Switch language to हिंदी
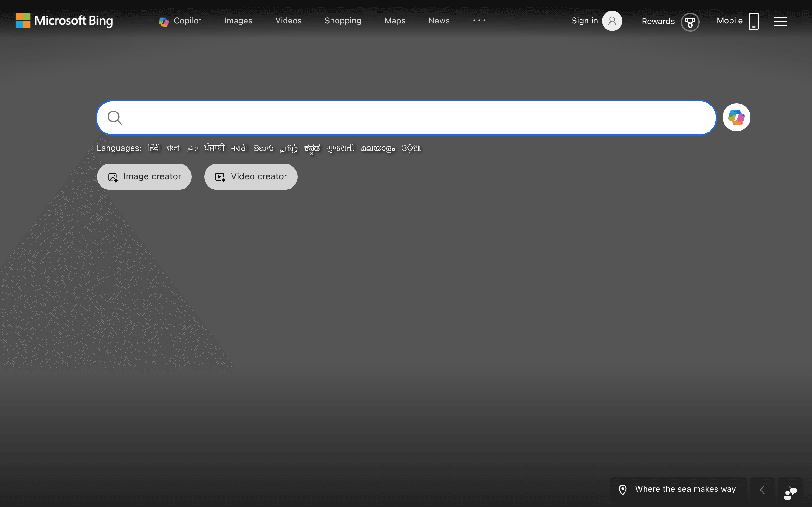The width and height of the screenshot is (812, 507). click(x=154, y=148)
